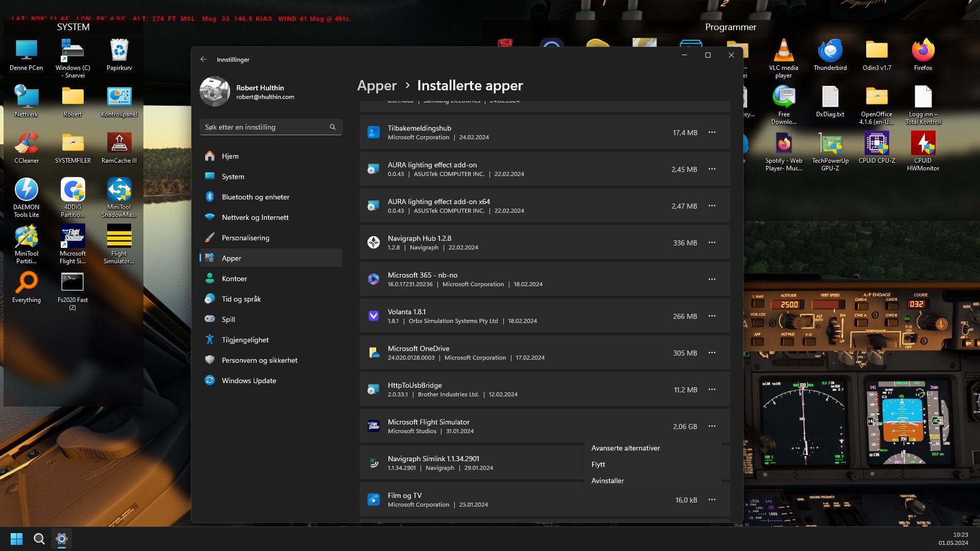
Task: Select Apper in the sidebar
Action: [271, 258]
